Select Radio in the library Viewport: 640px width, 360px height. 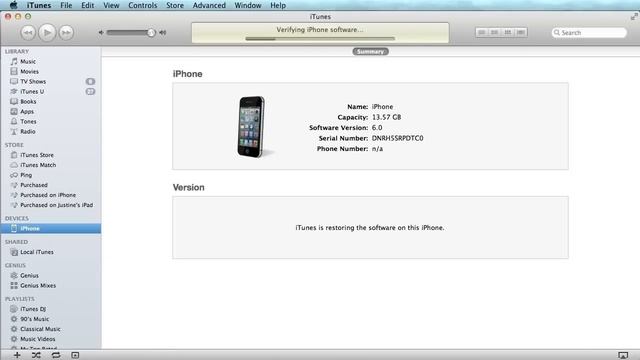[27, 131]
